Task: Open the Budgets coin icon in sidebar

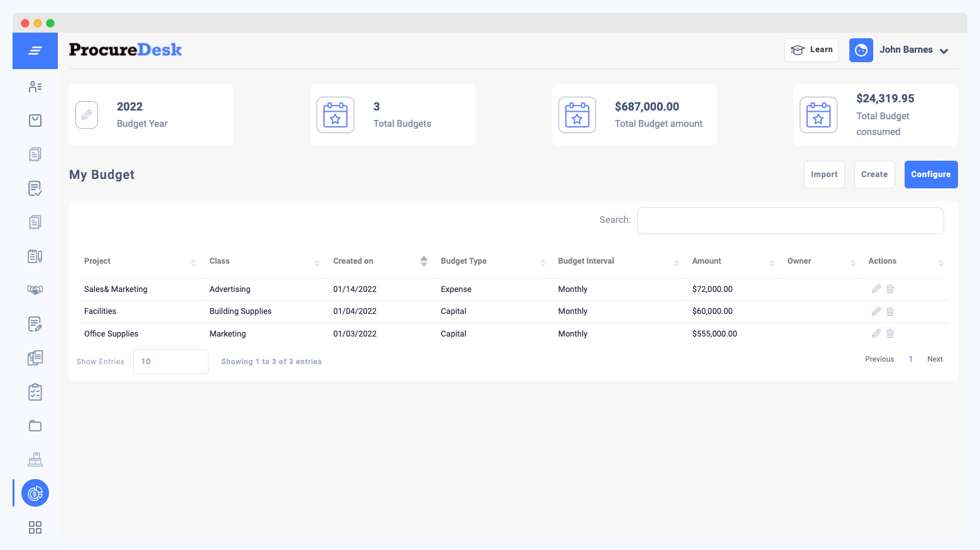Action: point(35,493)
